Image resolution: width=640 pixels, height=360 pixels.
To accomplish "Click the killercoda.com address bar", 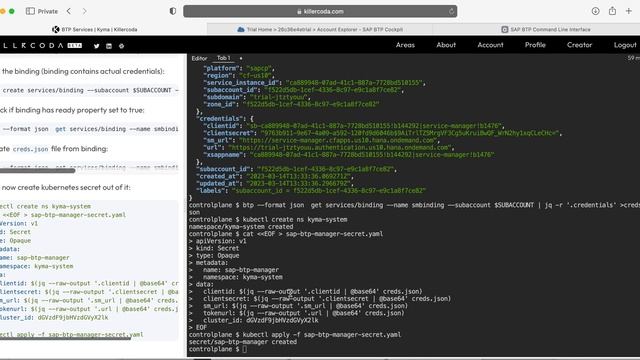I will (320, 11).
